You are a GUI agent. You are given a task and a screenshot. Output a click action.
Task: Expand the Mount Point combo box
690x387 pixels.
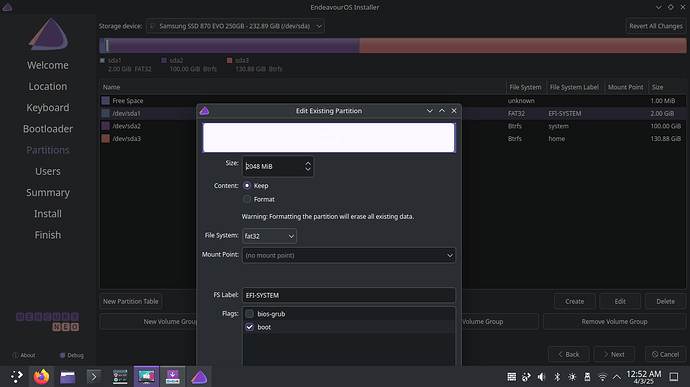click(x=349, y=255)
